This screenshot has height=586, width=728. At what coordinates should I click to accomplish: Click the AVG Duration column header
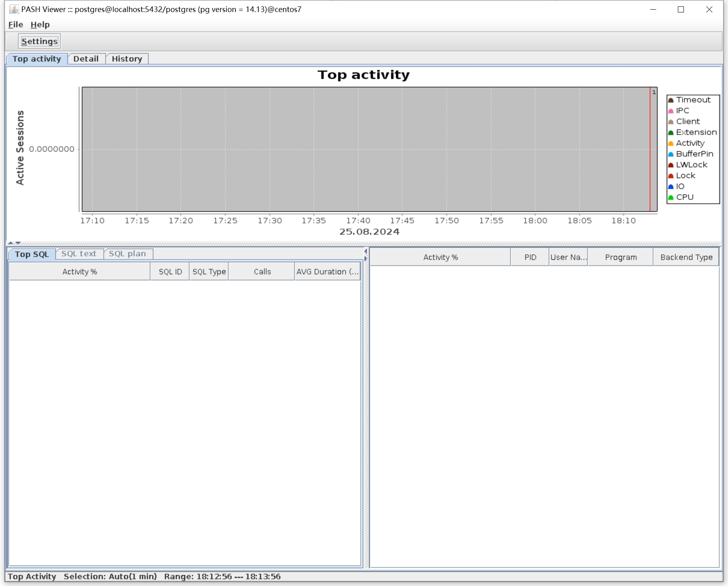coord(327,272)
